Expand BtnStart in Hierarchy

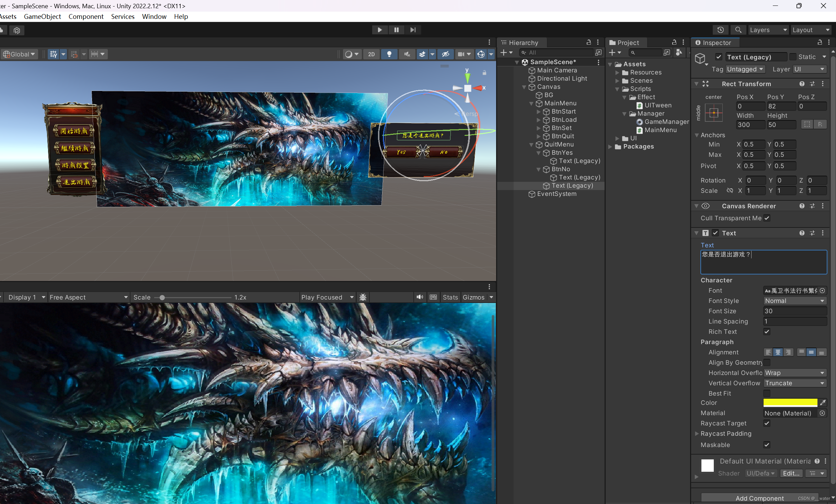pyautogui.click(x=539, y=112)
